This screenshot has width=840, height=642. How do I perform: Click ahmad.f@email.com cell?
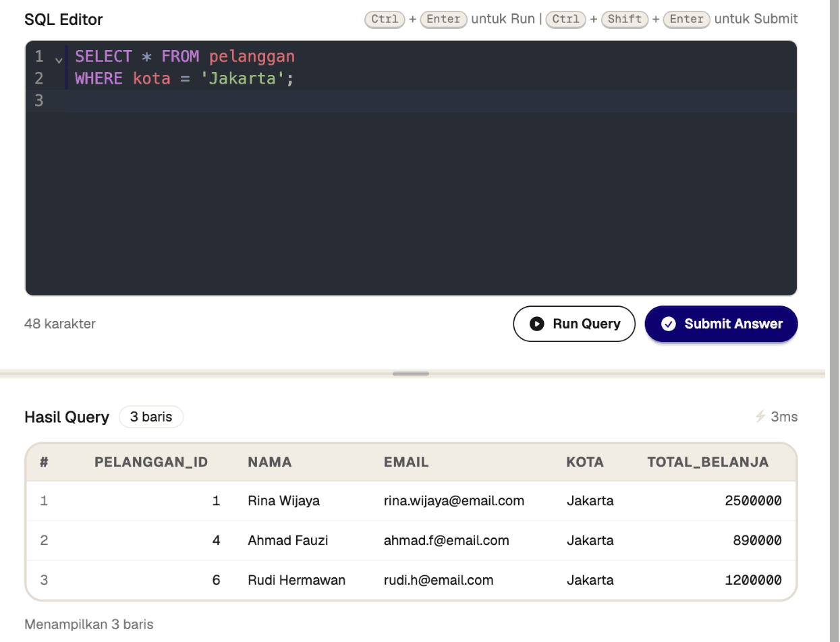tap(446, 540)
